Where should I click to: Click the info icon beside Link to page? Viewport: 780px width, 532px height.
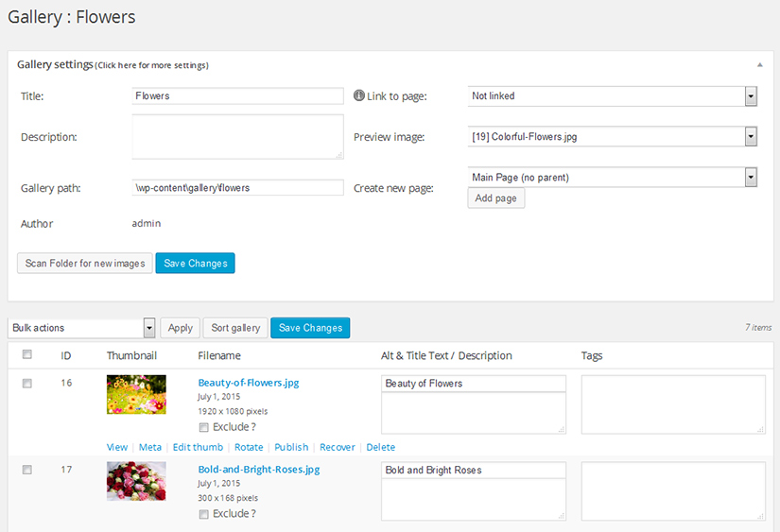(359, 96)
